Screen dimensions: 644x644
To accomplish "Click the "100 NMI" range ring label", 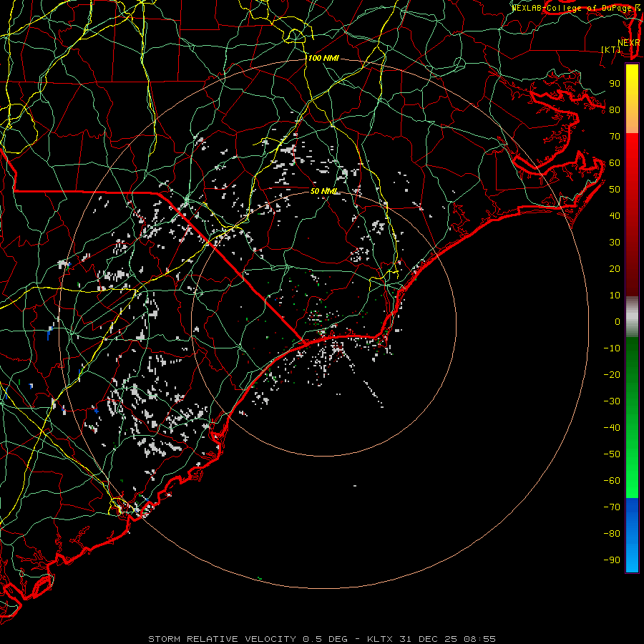I will [x=323, y=59].
